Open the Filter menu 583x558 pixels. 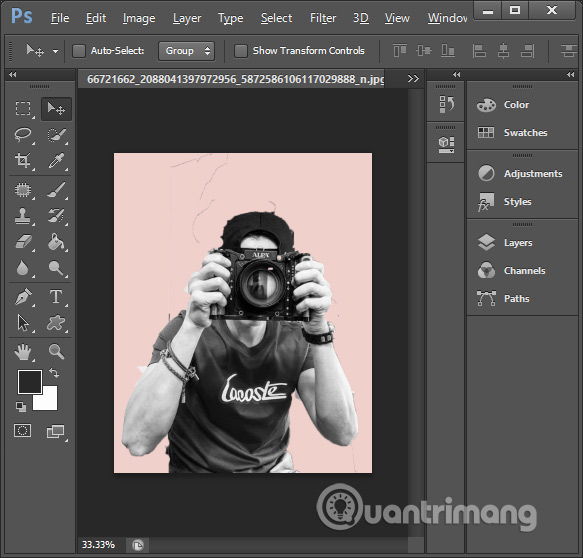point(323,18)
